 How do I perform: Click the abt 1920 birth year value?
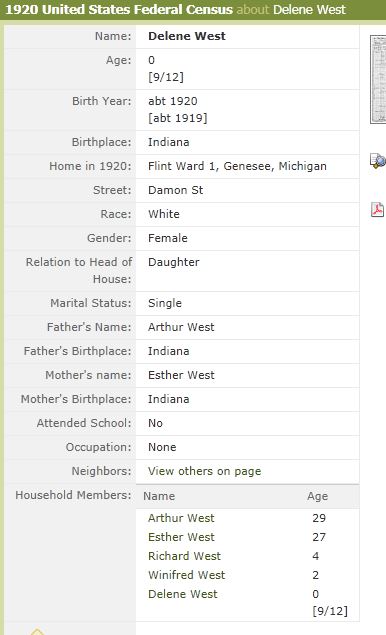(x=173, y=101)
